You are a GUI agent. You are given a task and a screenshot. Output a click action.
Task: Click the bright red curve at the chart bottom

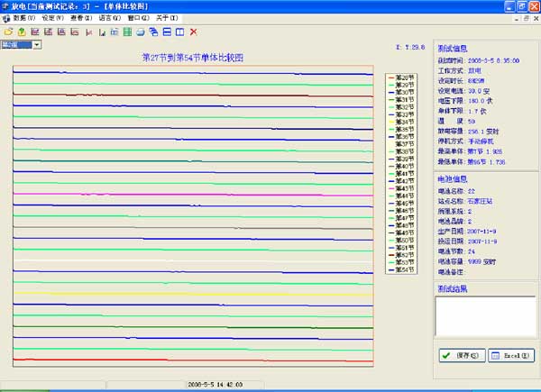tap(193, 360)
